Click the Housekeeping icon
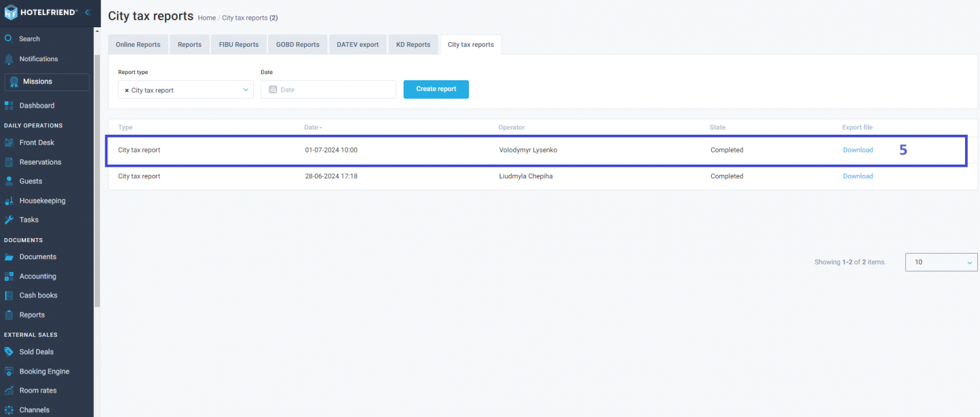This screenshot has height=417, width=980. [9, 201]
